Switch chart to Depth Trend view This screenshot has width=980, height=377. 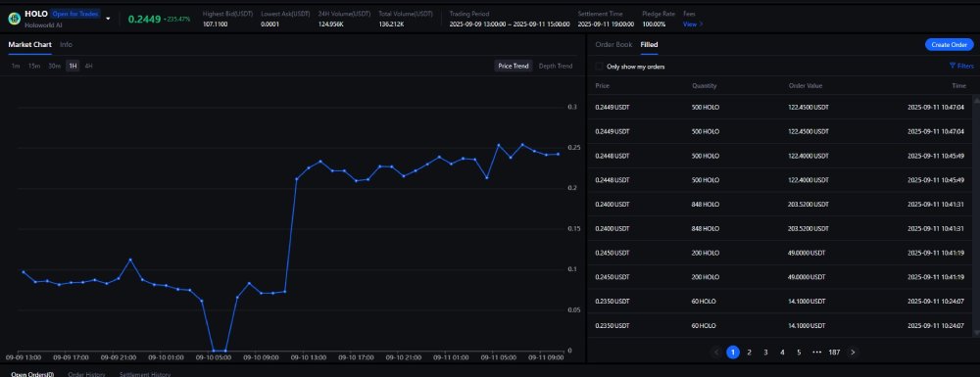pos(555,67)
